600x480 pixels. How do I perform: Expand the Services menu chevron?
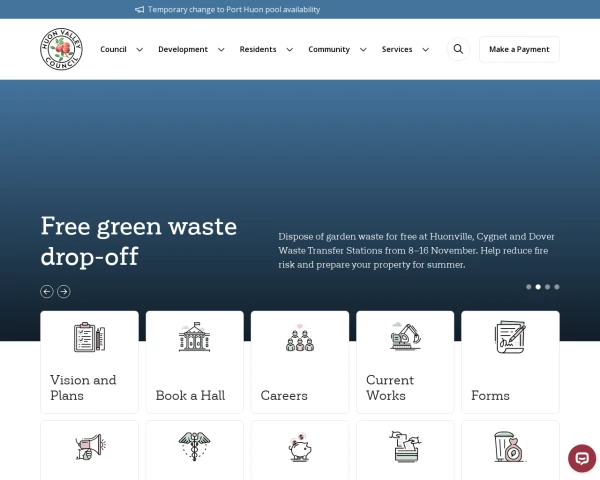pos(426,50)
